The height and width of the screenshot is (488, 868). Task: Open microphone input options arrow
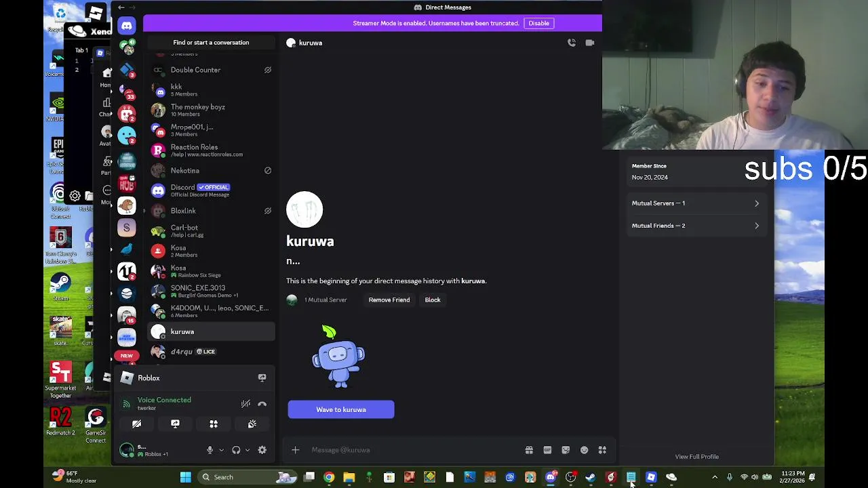[221, 450]
